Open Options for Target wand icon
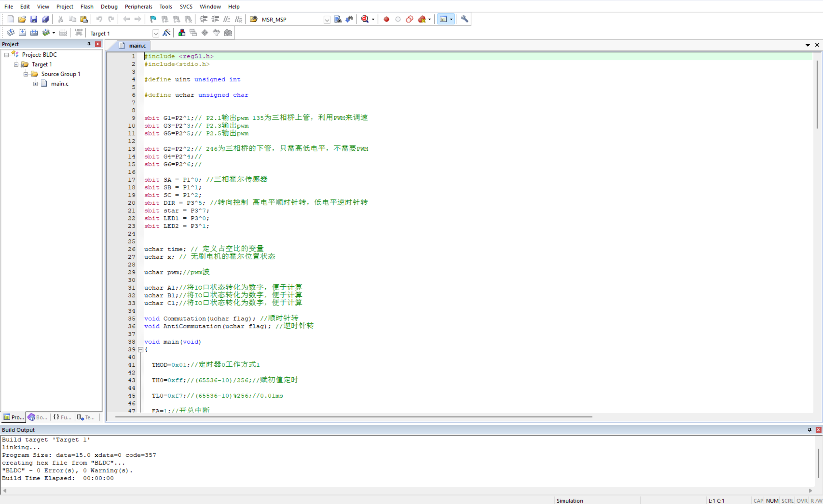This screenshot has height=504, width=823. click(x=166, y=33)
